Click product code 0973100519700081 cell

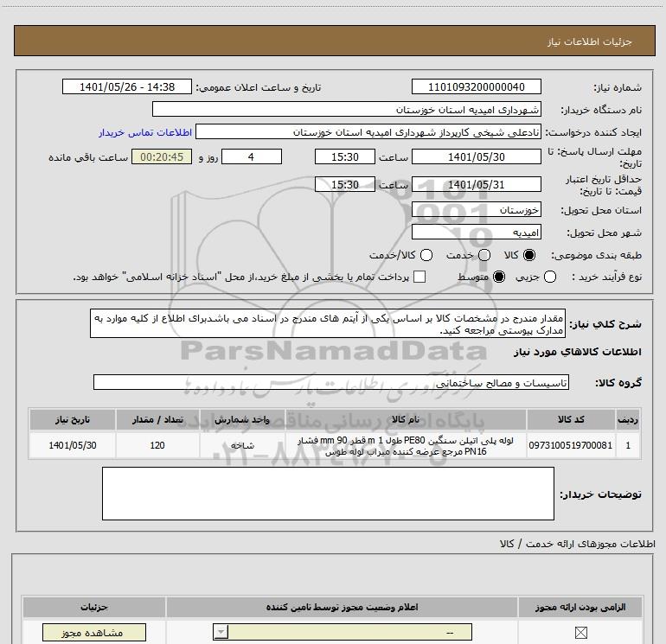click(x=571, y=445)
